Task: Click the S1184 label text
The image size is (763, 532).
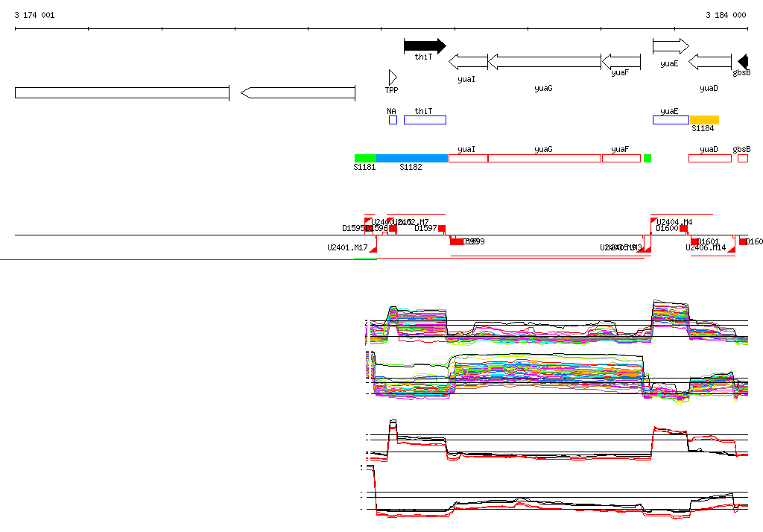Action: pos(703,128)
